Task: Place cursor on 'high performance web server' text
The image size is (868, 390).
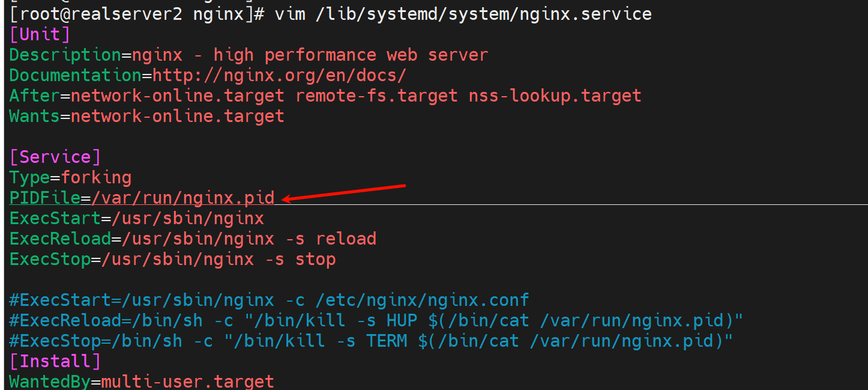Action: (x=351, y=55)
